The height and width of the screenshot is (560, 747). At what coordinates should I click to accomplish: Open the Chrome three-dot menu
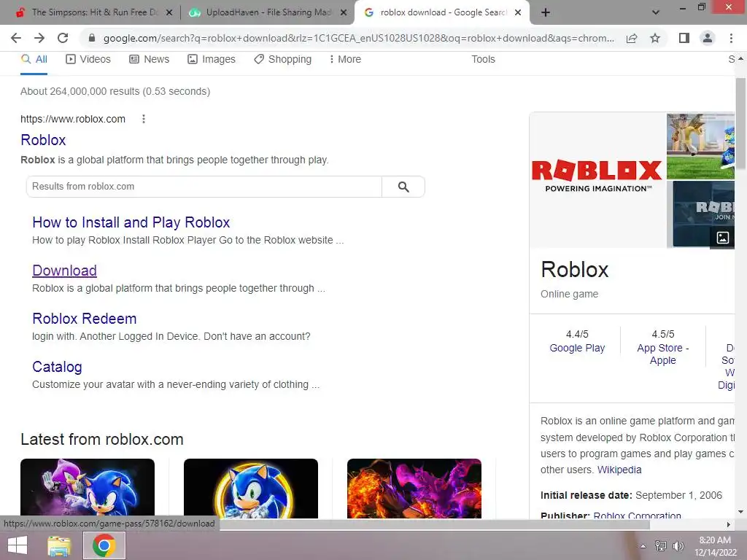click(731, 38)
